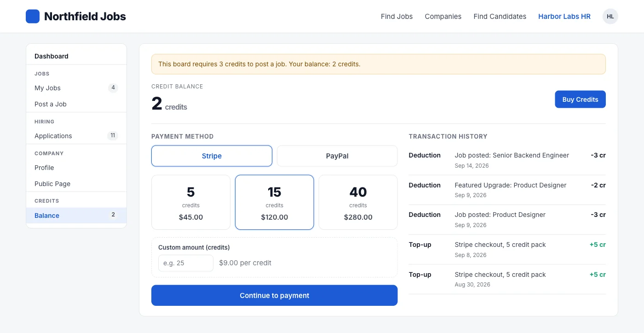Image resolution: width=644 pixels, height=333 pixels.
Task: Open company Profile in the sidebar
Action: 76,168
